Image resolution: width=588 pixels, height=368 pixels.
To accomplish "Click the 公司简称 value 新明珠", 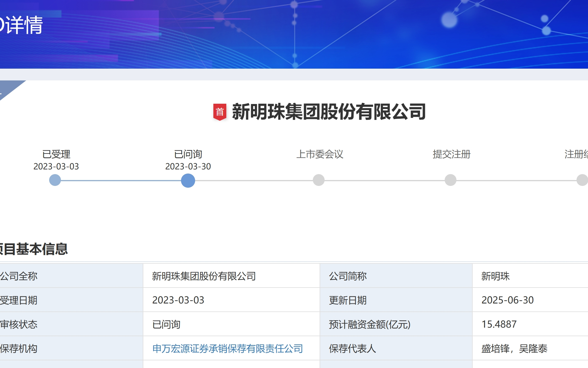I will coord(495,276).
